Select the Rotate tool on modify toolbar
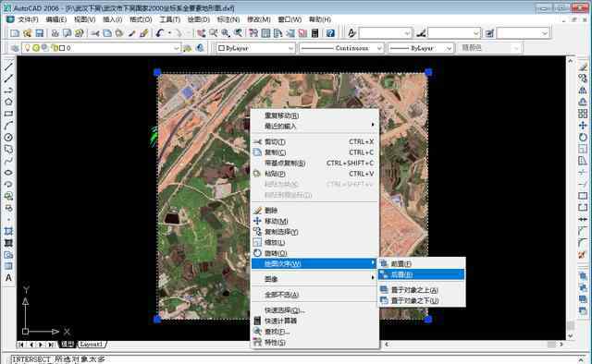 pyautogui.click(x=583, y=137)
